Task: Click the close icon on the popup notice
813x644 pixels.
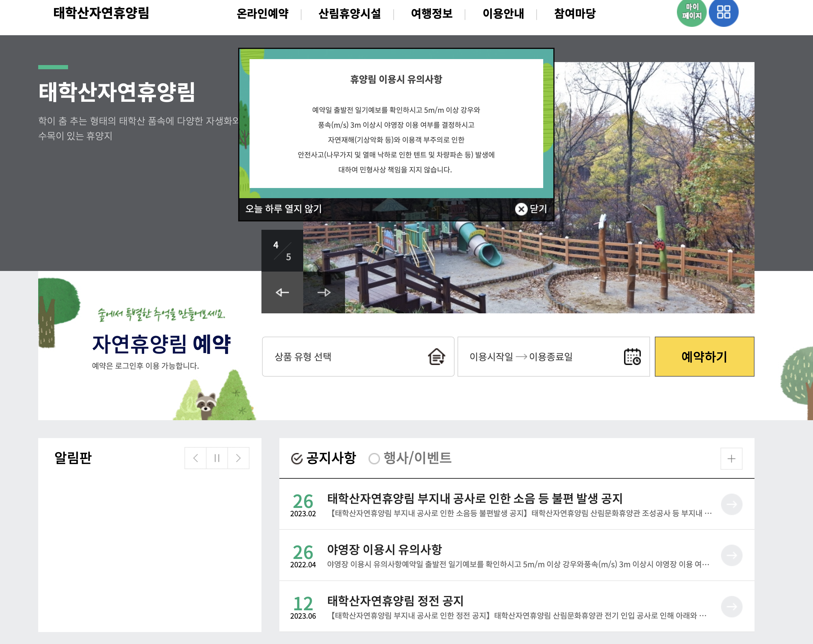Action: coord(521,209)
